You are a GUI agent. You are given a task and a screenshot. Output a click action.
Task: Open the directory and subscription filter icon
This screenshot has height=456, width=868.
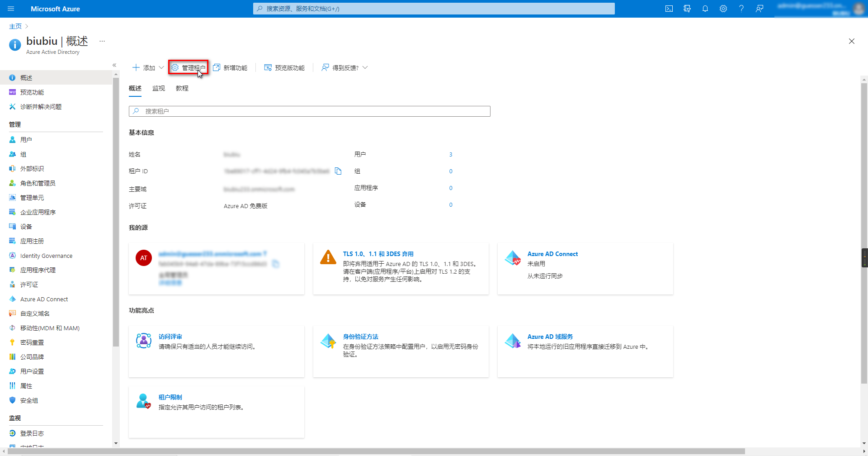[687, 9]
